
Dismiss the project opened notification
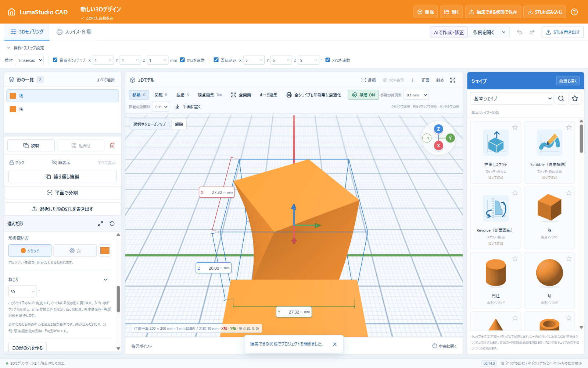pyautogui.click(x=335, y=344)
